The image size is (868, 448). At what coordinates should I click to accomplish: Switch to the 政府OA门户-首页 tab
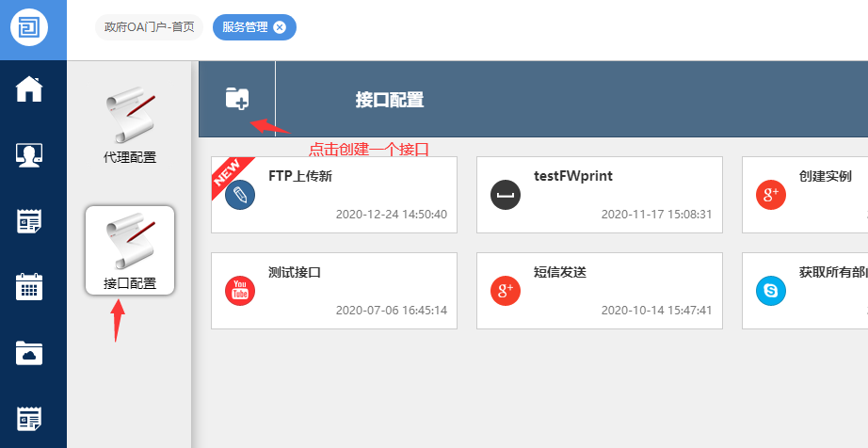pyautogui.click(x=150, y=27)
